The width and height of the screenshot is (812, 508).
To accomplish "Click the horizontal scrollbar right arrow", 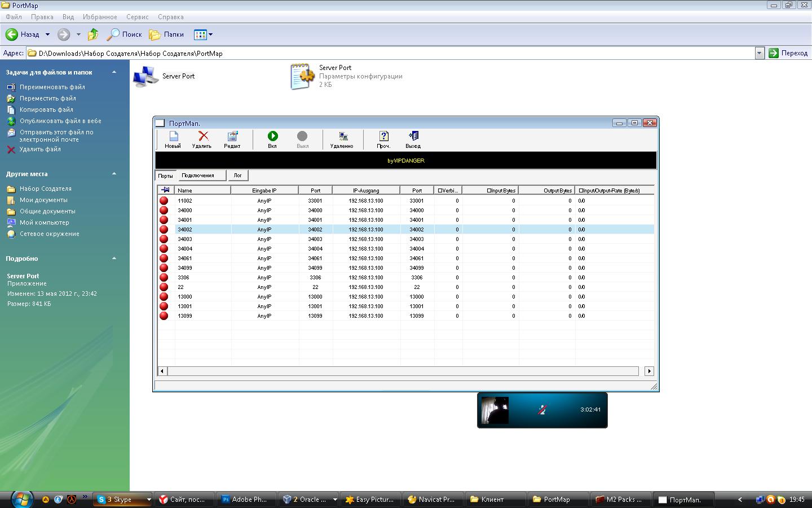I will point(649,371).
